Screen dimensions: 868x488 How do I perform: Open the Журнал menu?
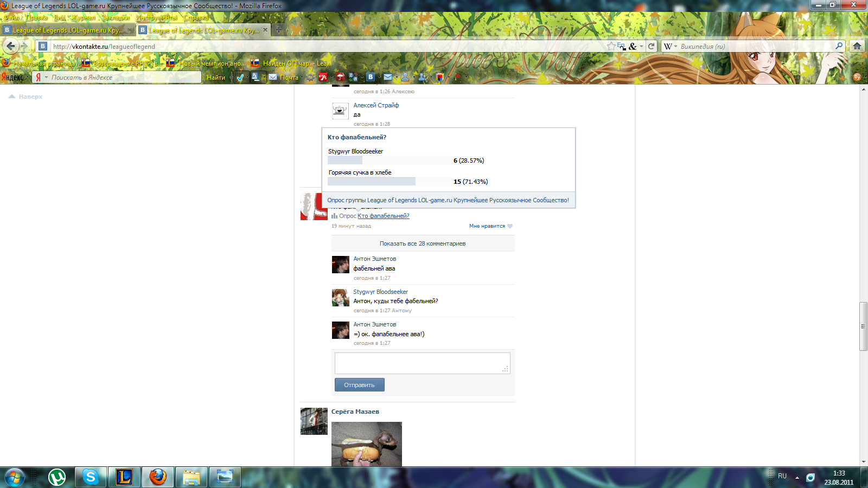point(83,17)
